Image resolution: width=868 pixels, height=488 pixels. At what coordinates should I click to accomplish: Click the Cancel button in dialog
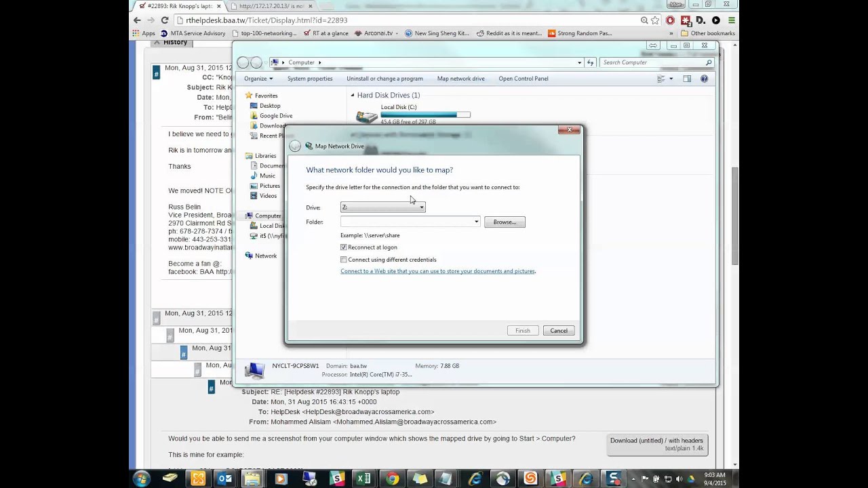(x=559, y=331)
